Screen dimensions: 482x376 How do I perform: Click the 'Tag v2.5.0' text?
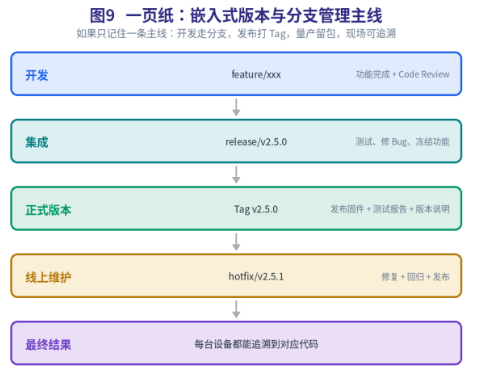(x=256, y=209)
